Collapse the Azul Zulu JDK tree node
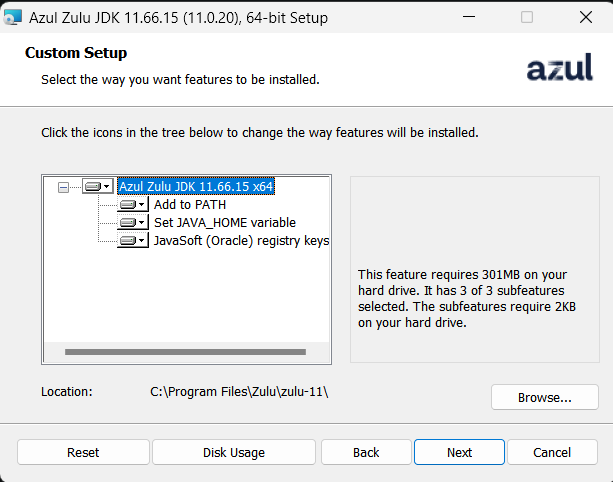Screen dimensions: 613x482 tap(63, 187)
